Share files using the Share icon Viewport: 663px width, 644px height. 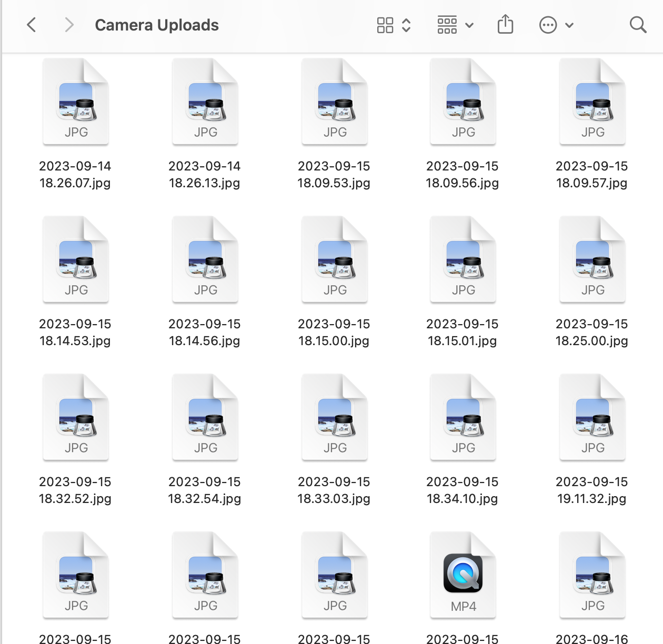506,24
